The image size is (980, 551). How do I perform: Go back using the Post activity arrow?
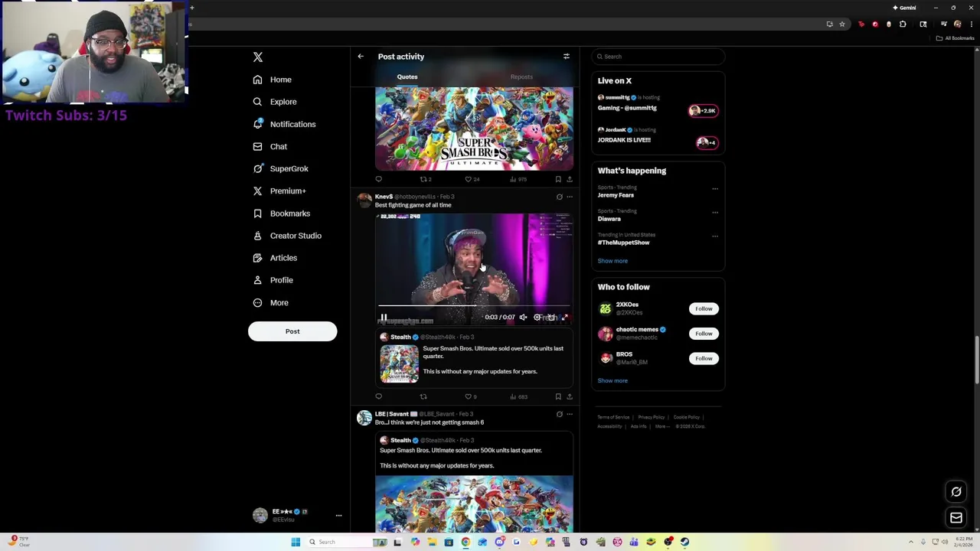pos(361,57)
